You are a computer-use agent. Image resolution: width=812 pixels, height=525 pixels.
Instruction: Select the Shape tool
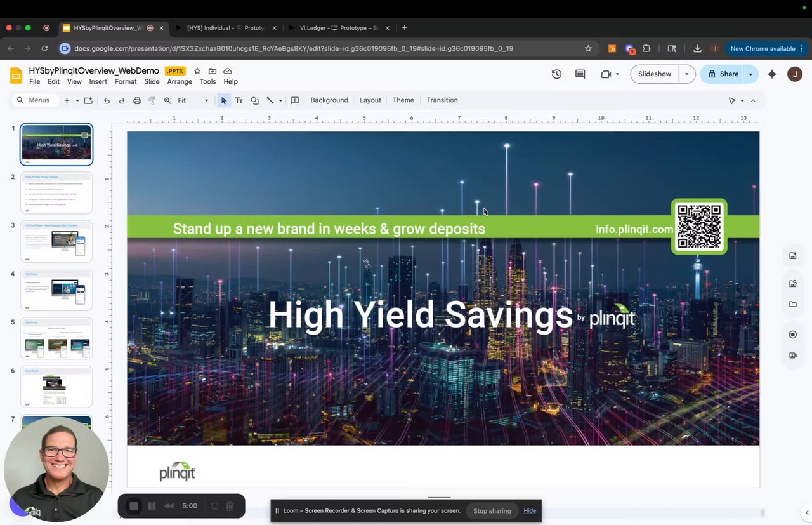click(254, 100)
